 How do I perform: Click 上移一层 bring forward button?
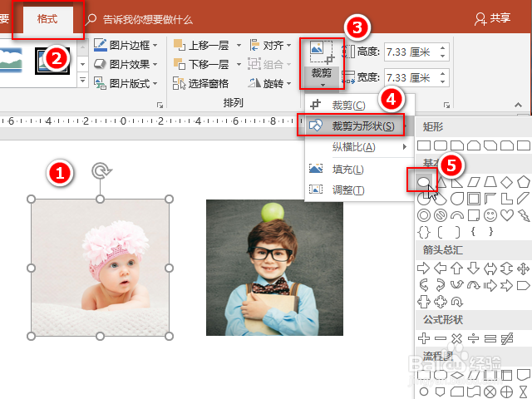pyautogui.click(x=202, y=45)
